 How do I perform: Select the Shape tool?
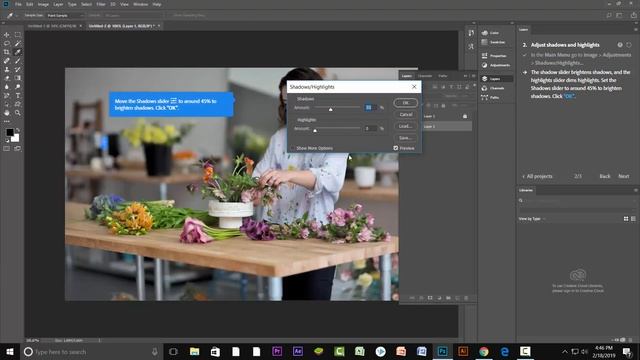(18, 104)
